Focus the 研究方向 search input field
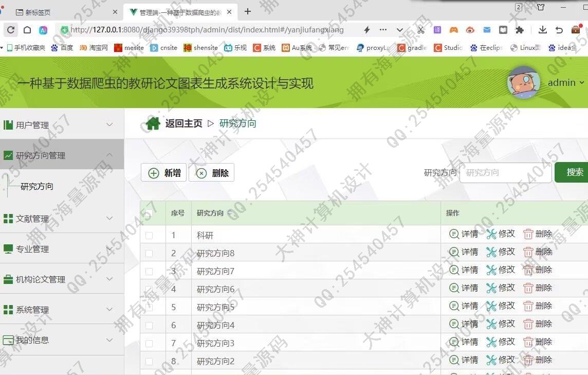The width and height of the screenshot is (588, 375). (x=505, y=173)
